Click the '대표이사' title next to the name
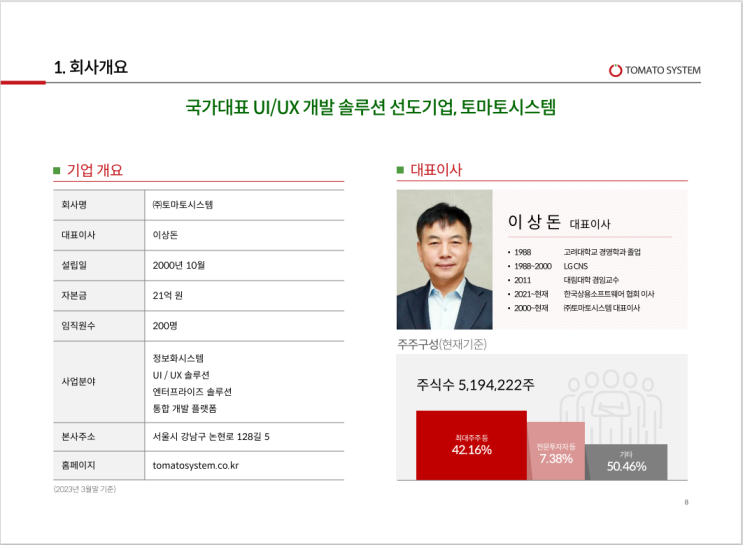This screenshot has width=743, height=545. coord(590,224)
